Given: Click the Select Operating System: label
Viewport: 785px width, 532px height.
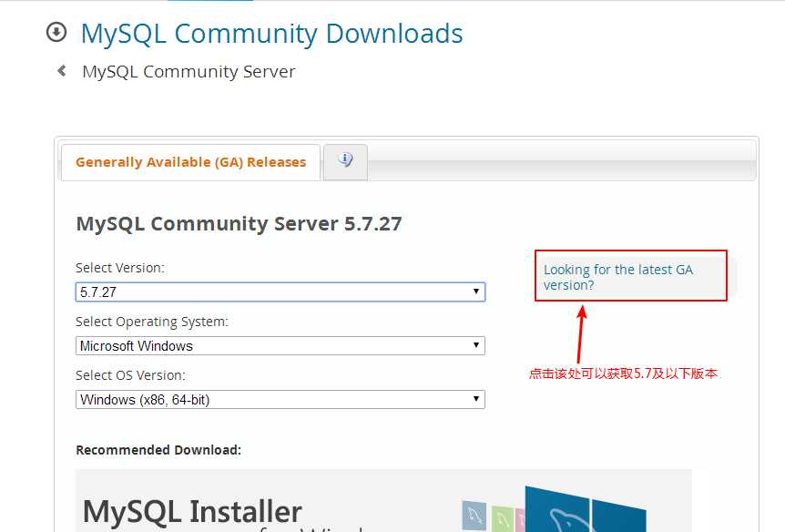Looking at the screenshot, I should [x=152, y=322].
